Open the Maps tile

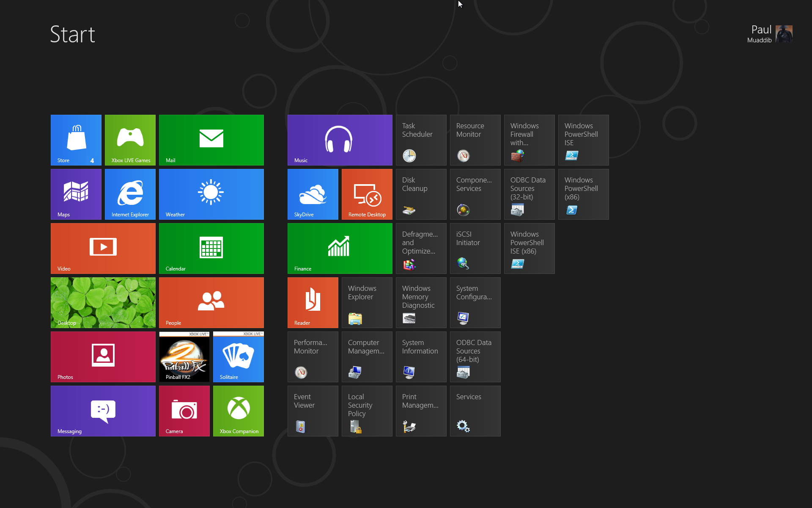coord(76,194)
